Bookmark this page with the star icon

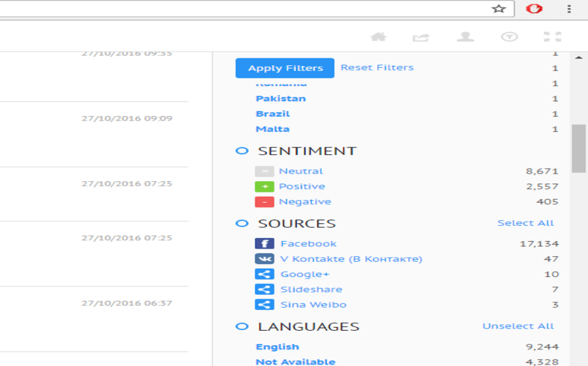(498, 9)
